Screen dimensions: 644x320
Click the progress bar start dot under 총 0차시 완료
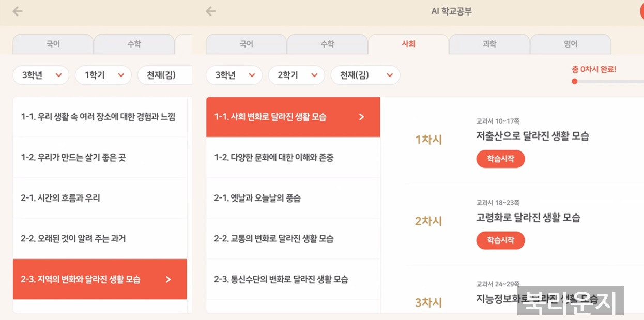click(x=574, y=81)
